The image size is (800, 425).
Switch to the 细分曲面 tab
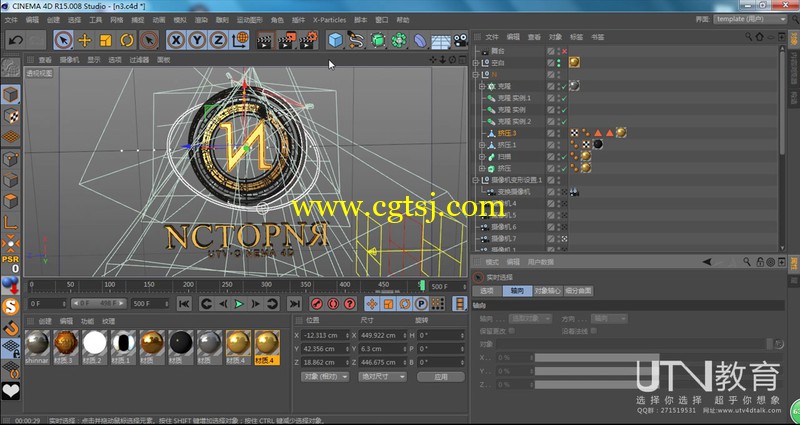(579, 291)
